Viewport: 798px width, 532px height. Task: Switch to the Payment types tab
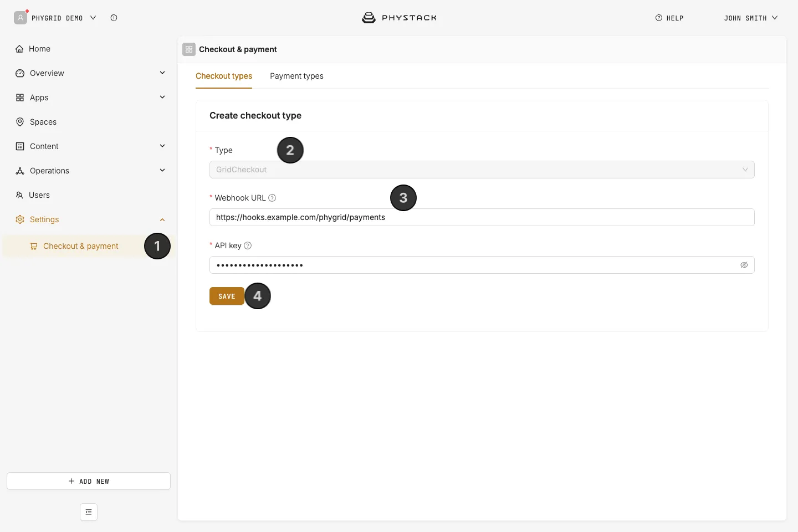[296, 76]
